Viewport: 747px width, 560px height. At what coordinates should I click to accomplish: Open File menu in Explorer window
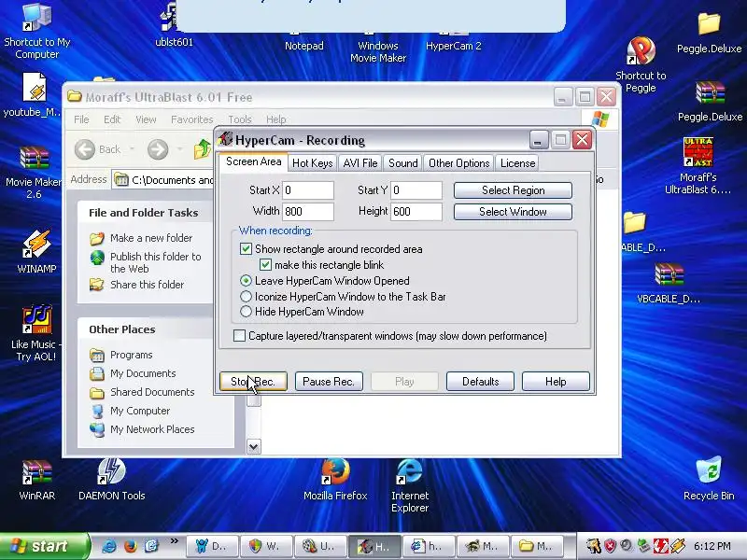[x=81, y=119]
